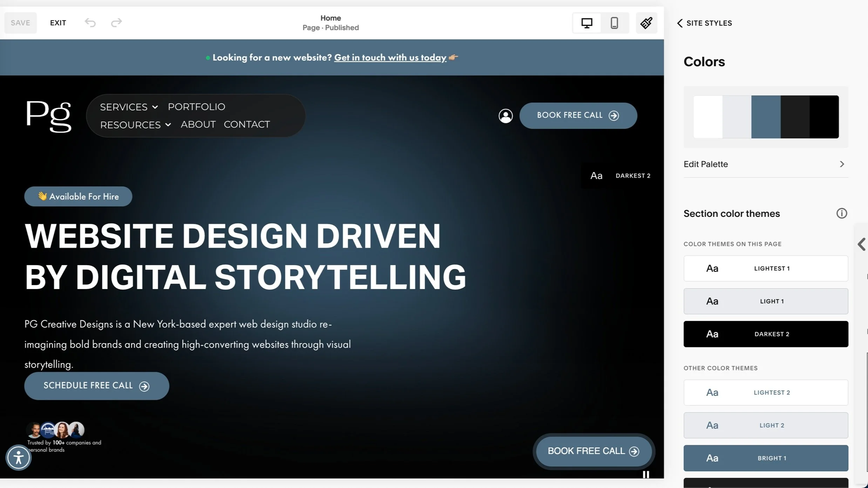Screen dimensions: 868x488
Task: Click the undo arrow icon
Action: coord(90,23)
